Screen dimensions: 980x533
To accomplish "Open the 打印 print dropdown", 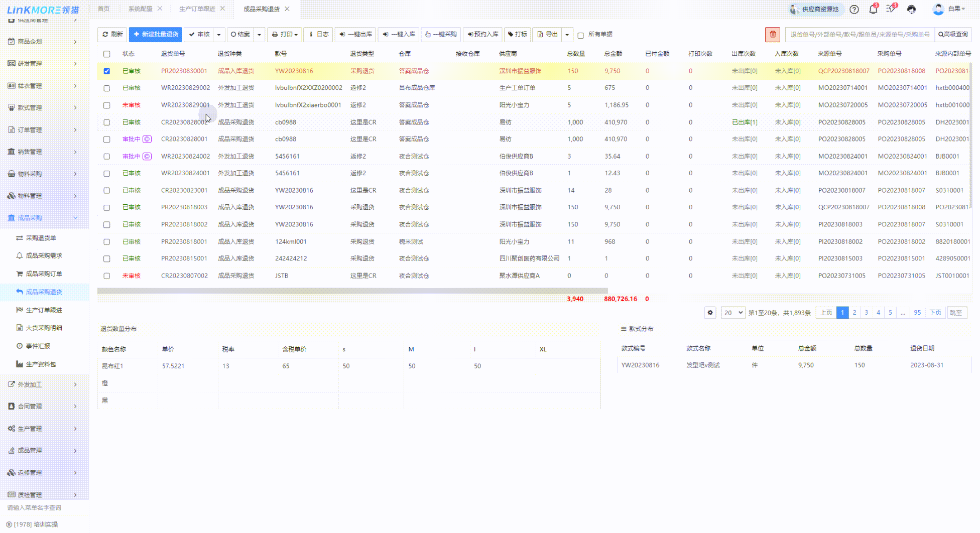I will click(x=285, y=34).
